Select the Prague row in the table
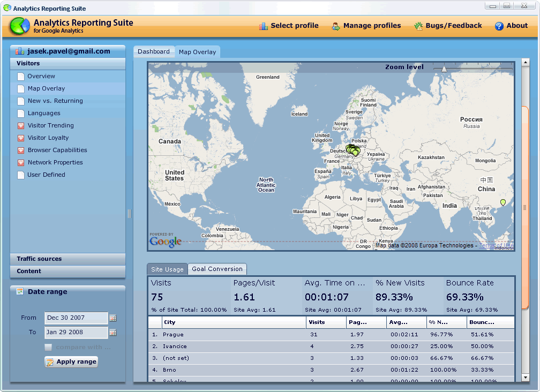This screenshot has width=540, height=392. point(331,335)
